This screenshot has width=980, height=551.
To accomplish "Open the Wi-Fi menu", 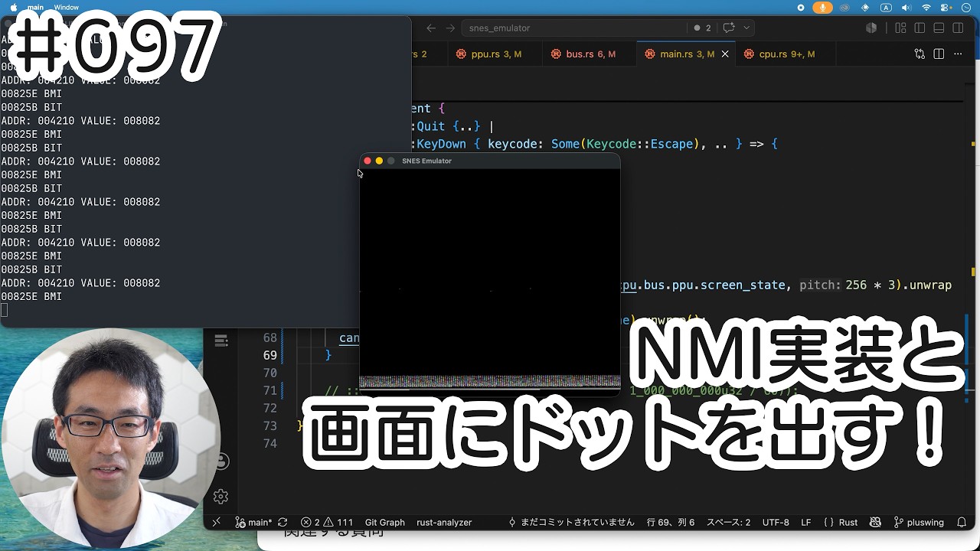I will [x=926, y=7].
